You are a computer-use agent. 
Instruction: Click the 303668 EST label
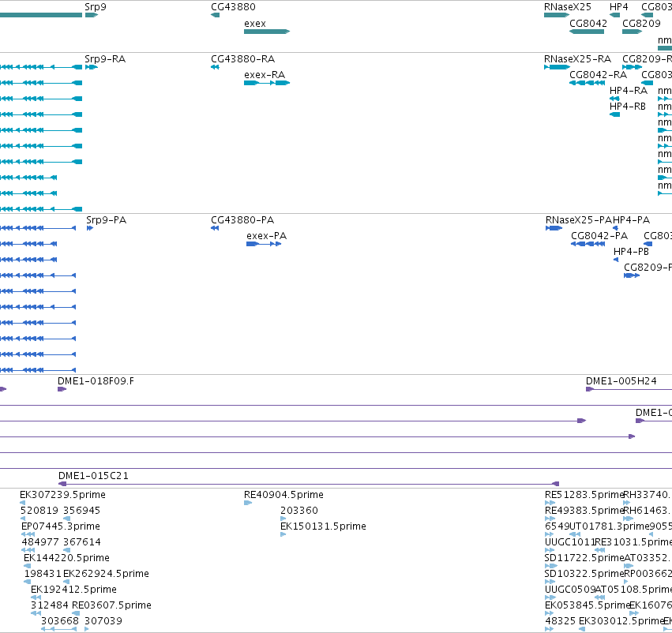point(60,621)
